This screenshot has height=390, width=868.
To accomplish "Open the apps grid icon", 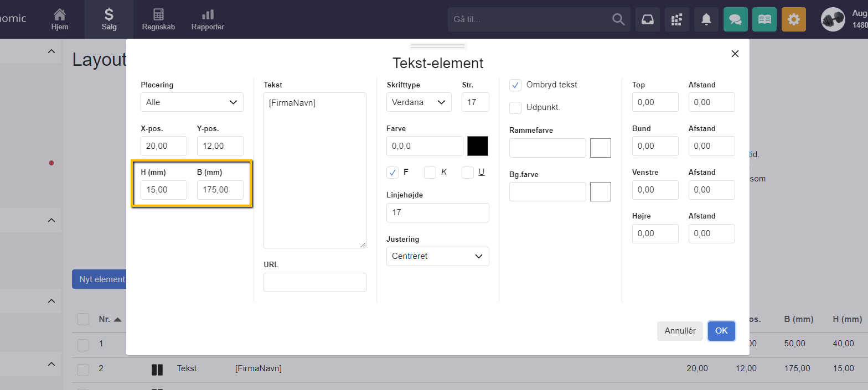I will [x=676, y=19].
